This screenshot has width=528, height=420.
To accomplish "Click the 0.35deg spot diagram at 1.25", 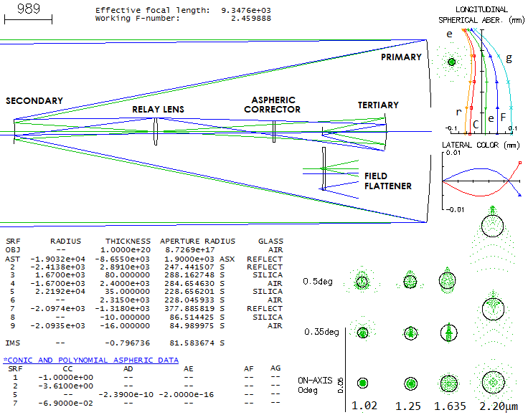I will pos(410,333).
